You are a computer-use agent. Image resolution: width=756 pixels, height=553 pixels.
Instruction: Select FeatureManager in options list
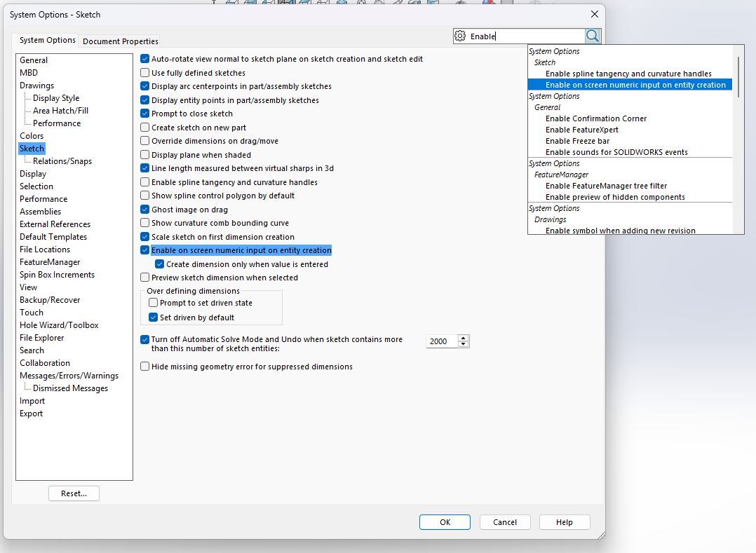tap(50, 262)
